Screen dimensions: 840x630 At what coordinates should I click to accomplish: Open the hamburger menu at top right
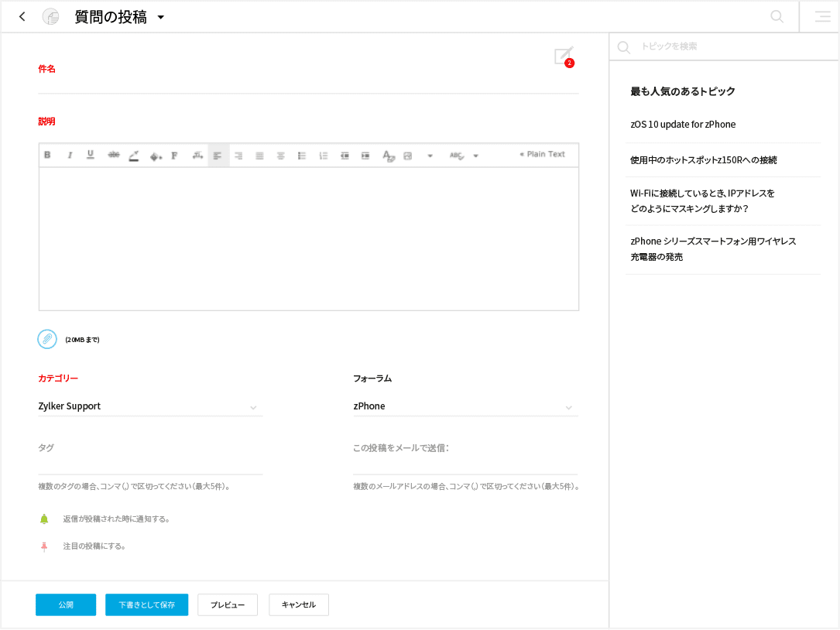click(x=822, y=16)
